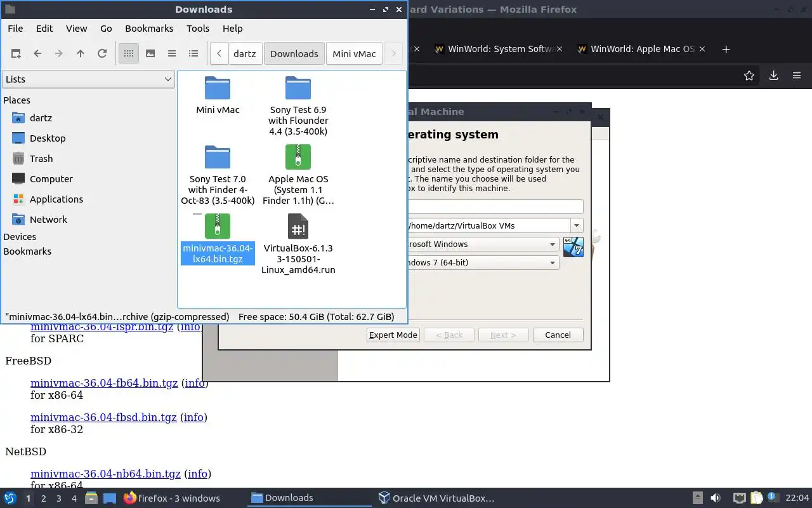
Task: Click the VirtualBox machine name field
Action: pyautogui.click(x=495, y=206)
